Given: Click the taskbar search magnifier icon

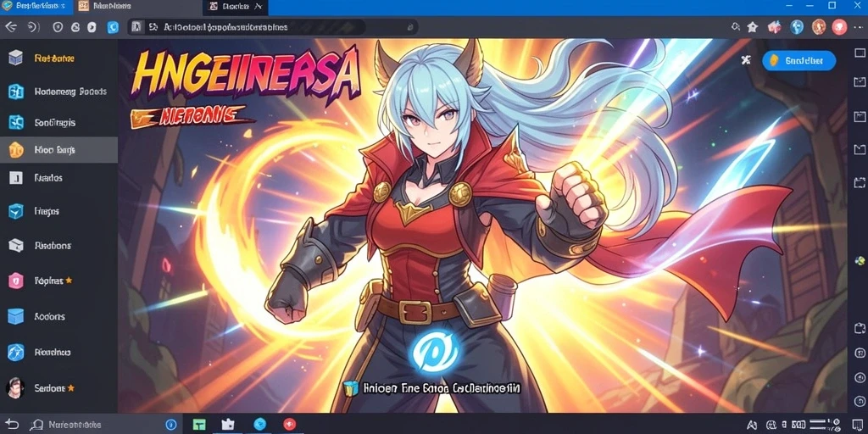Looking at the screenshot, I should click(36, 425).
